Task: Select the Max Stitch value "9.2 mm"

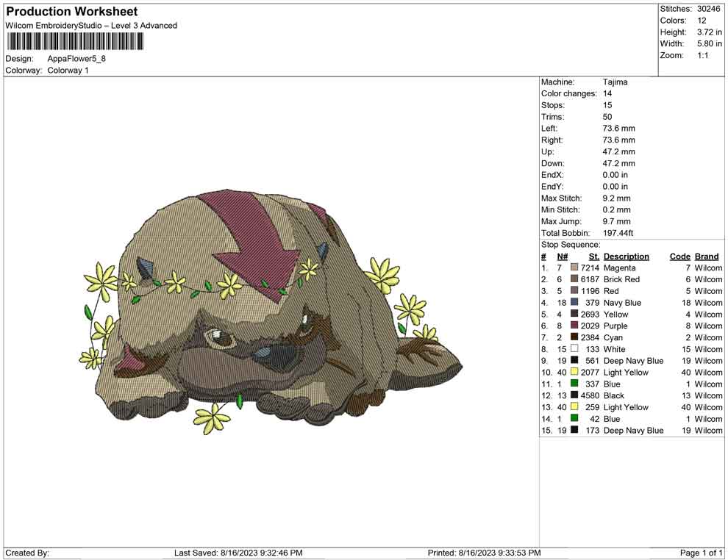Action: (616, 198)
